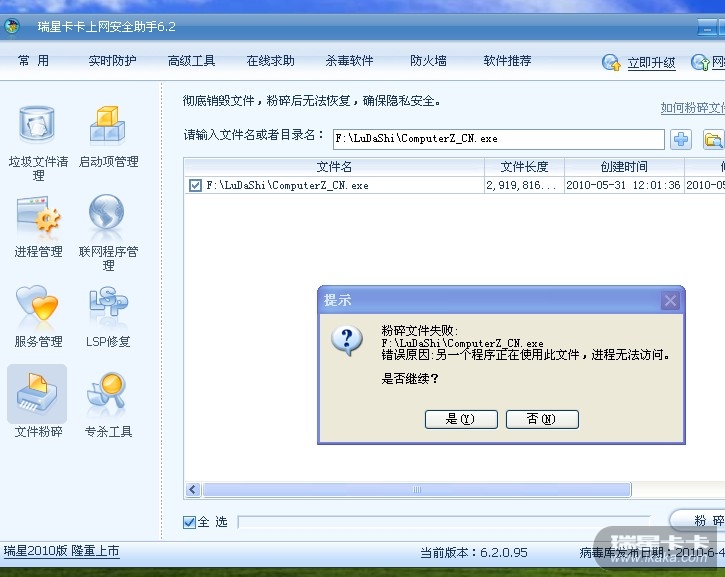Open the 进程管理 process manager icon
Image resolution: width=725 pixels, height=577 pixels.
click(x=38, y=214)
